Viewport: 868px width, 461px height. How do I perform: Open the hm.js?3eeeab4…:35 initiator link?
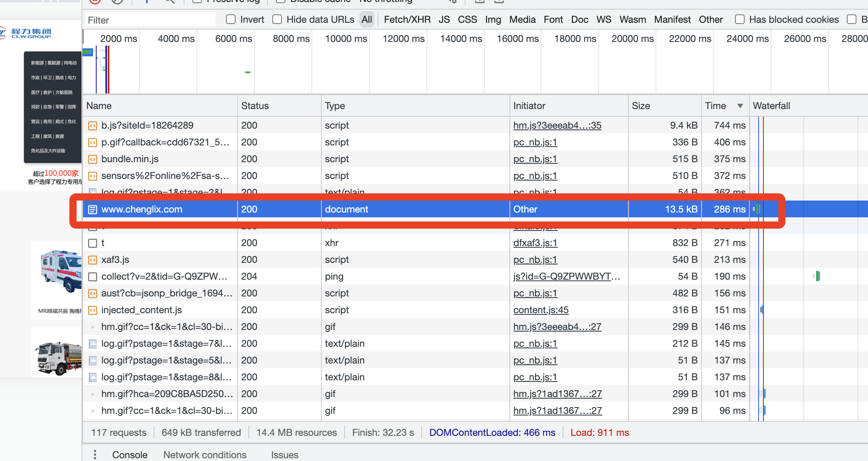[x=557, y=125]
